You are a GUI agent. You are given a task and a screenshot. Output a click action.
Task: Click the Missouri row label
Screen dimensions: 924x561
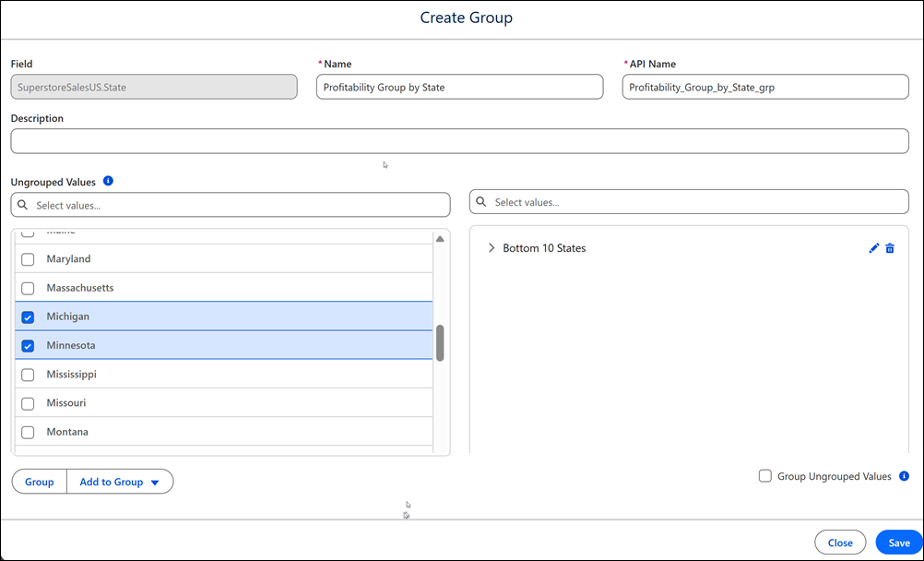tap(66, 403)
